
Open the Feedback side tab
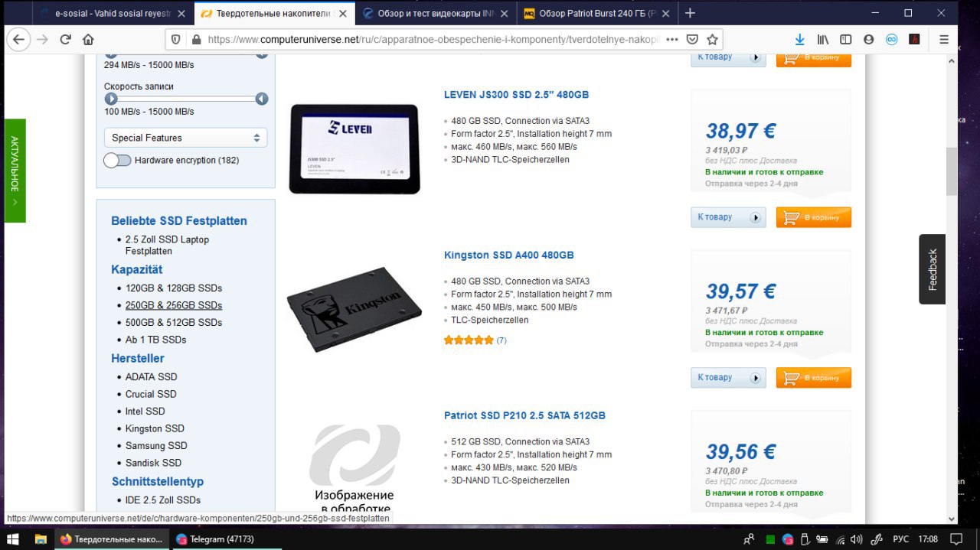932,269
